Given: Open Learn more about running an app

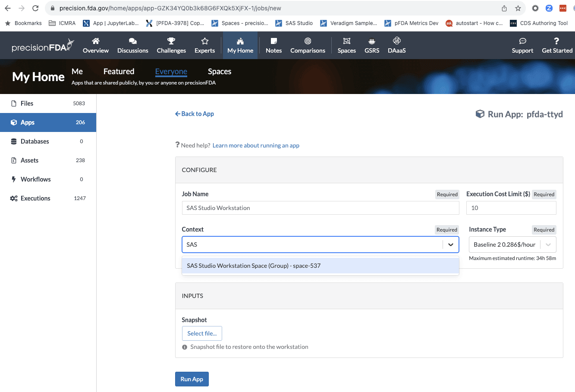Looking at the screenshot, I should (x=256, y=146).
